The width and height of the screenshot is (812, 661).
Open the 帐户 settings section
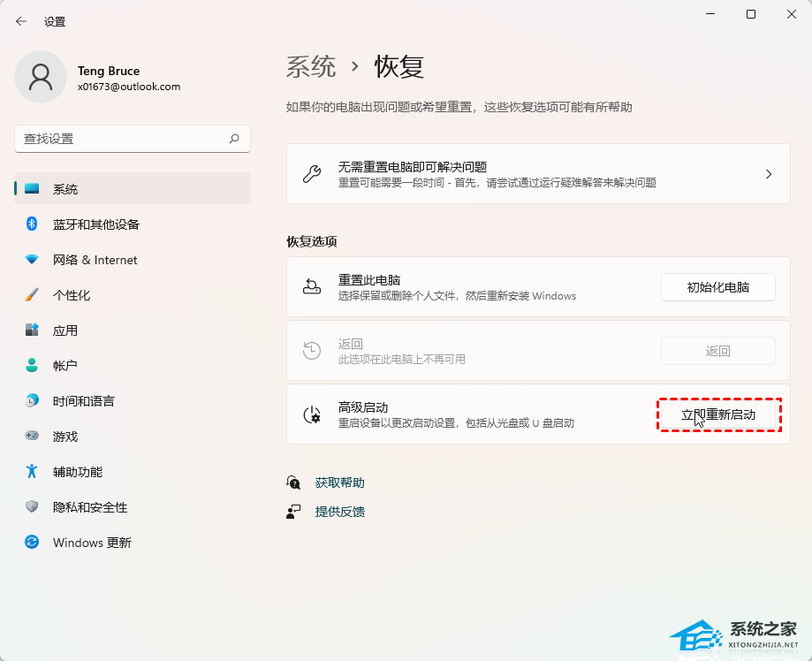(65, 366)
